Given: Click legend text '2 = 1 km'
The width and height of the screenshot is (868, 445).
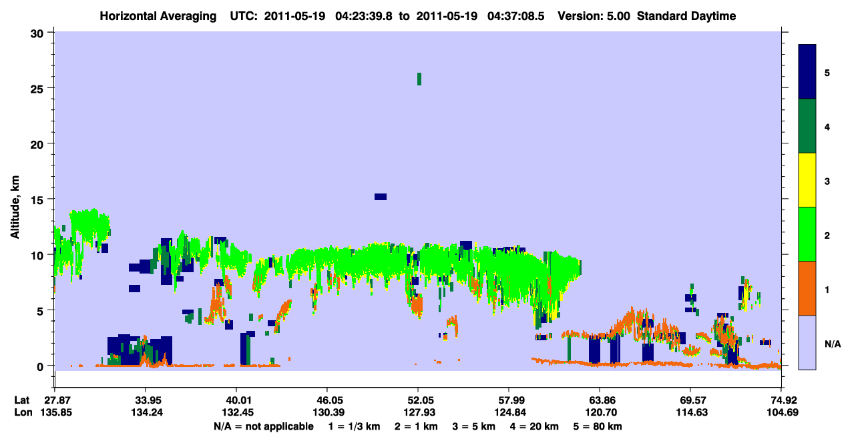Looking at the screenshot, I should 416,426.
